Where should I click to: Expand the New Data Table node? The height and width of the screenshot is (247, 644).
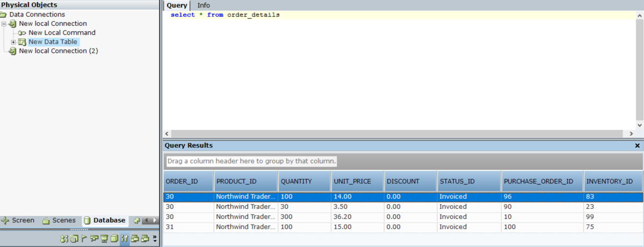pyautogui.click(x=13, y=42)
